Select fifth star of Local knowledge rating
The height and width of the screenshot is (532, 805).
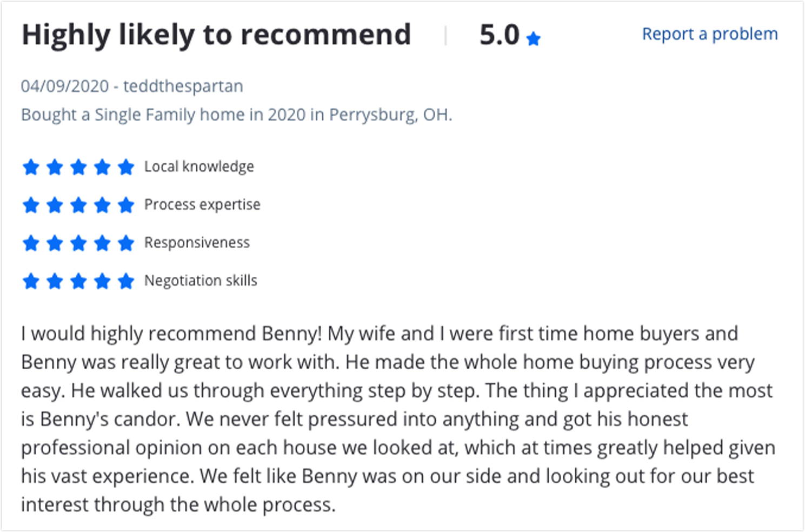tap(126, 167)
